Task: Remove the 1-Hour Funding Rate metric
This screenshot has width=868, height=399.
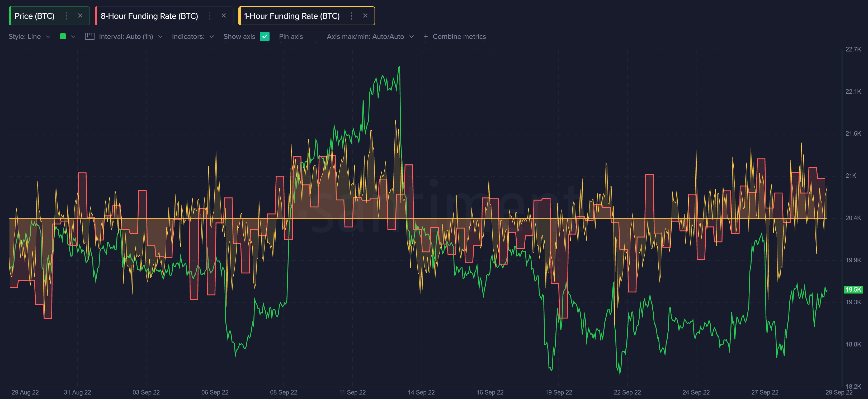Action: (x=365, y=16)
